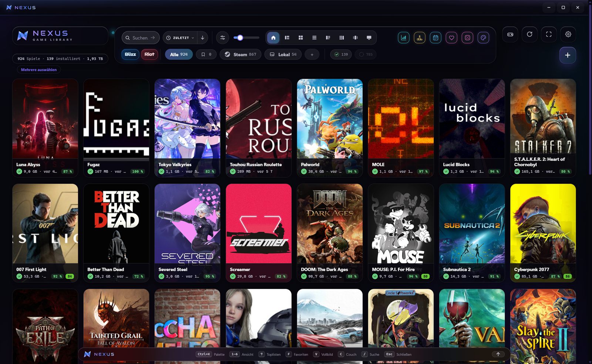592x364 pixels.
Task: Open the statistics chart icon
Action: [404, 38]
